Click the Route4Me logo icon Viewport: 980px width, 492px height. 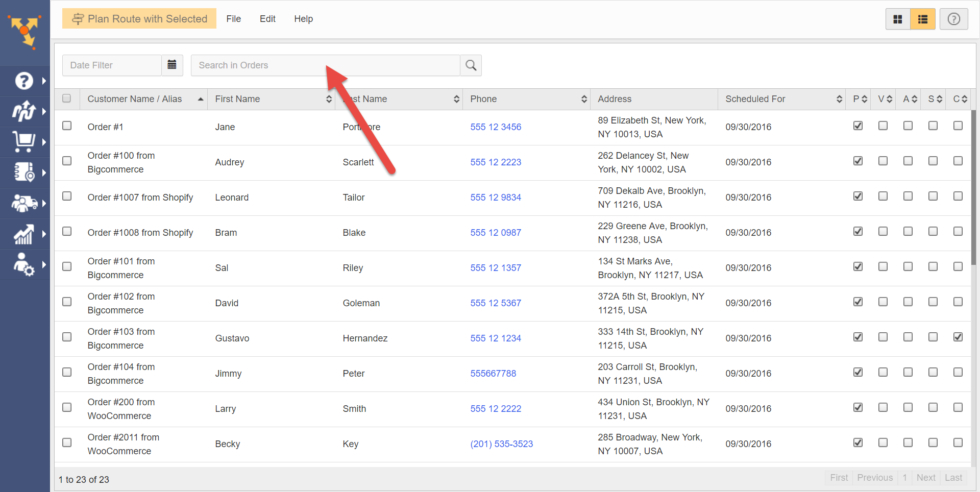(24, 32)
